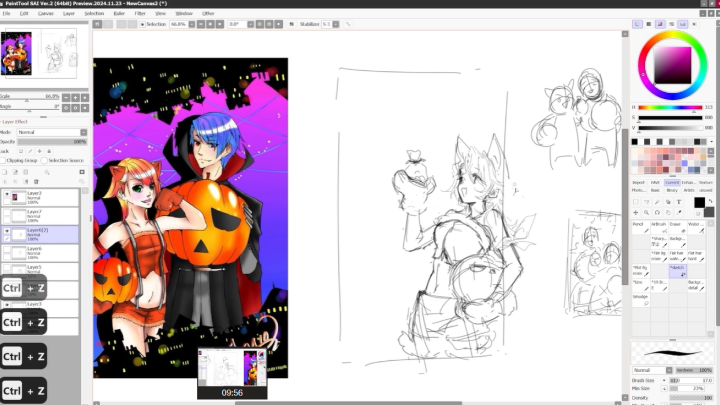
Task: Open the rotation angle dropdown in toolbar
Action: (250, 24)
